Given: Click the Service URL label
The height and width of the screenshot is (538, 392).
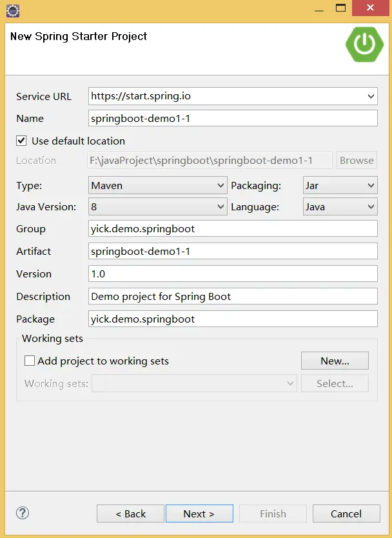Looking at the screenshot, I should [44, 96].
